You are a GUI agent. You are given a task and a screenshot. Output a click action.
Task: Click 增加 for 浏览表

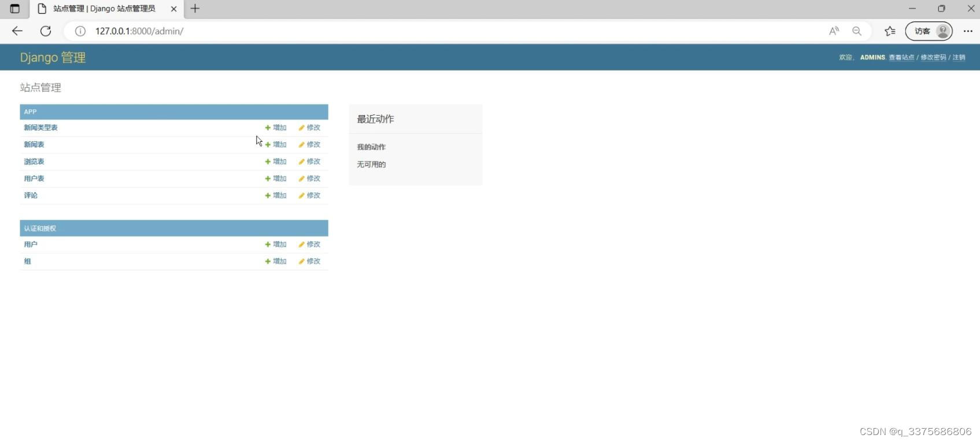point(276,161)
